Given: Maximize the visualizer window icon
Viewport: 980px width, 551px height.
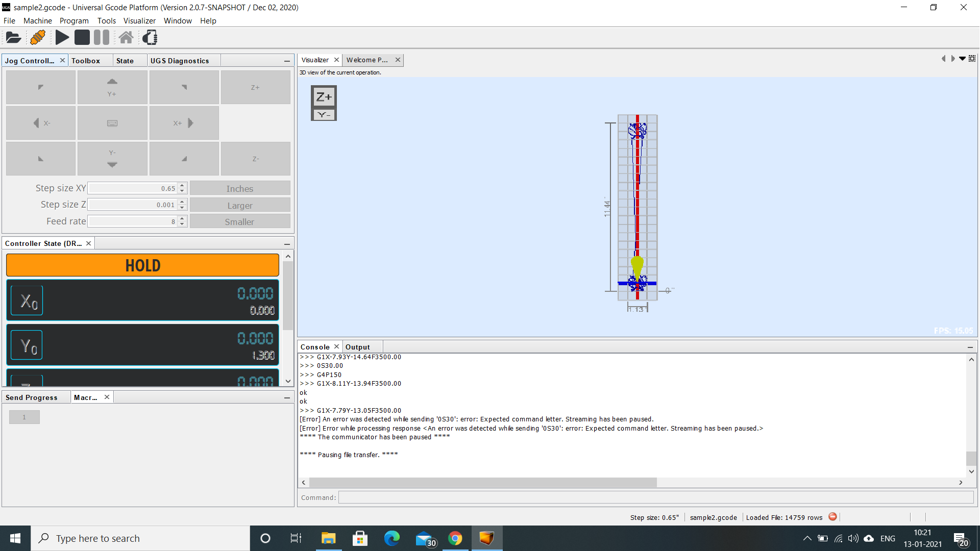Looking at the screenshot, I should [972, 59].
